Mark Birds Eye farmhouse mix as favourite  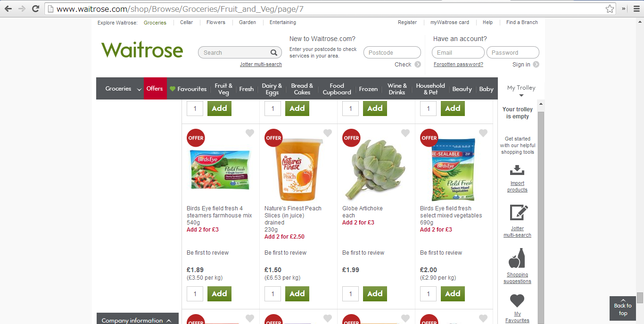click(250, 133)
